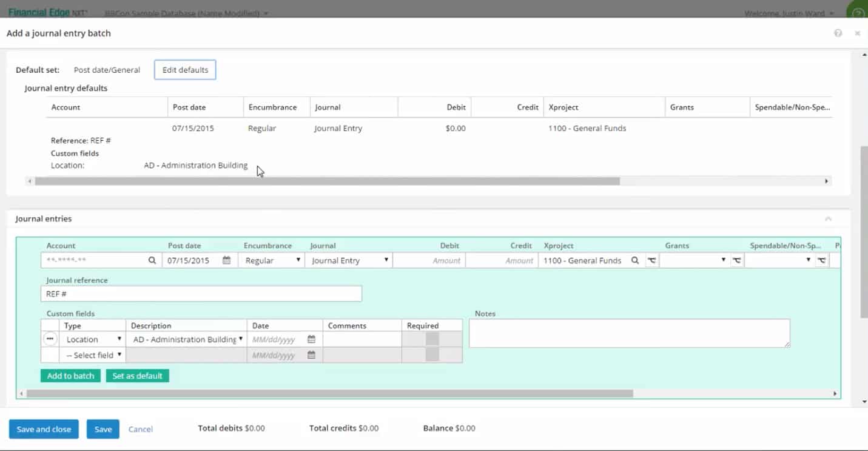Click the Add to batch button
The image size is (868, 451).
70,376
